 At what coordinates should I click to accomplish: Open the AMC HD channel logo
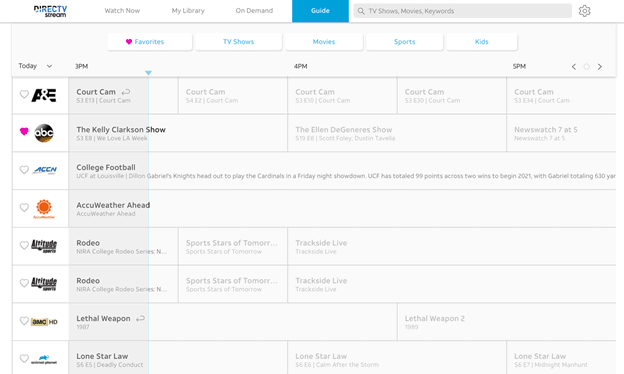click(44, 321)
